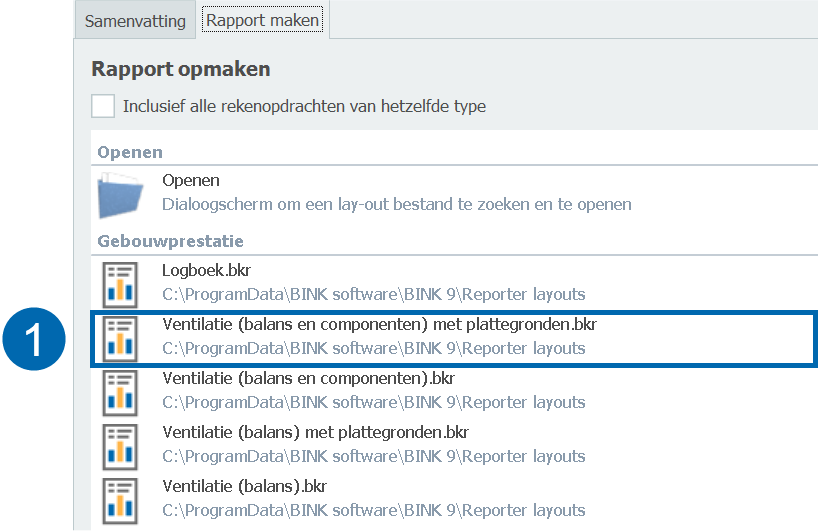Click the blue folder Openen icon

pos(121,193)
